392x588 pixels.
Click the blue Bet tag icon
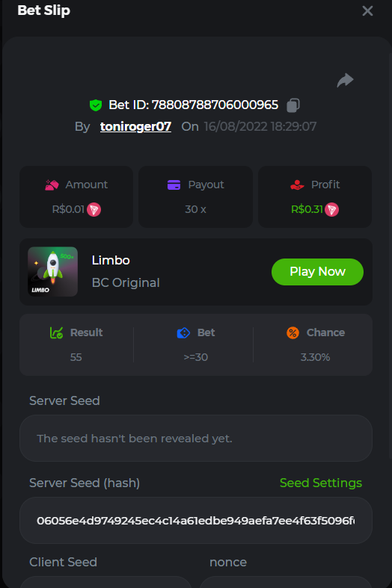[x=183, y=332]
